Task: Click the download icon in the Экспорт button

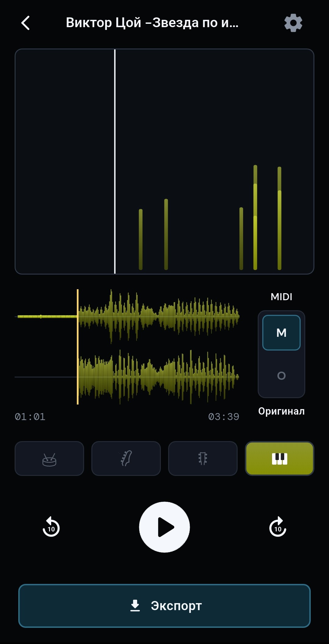Action: click(x=135, y=606)
